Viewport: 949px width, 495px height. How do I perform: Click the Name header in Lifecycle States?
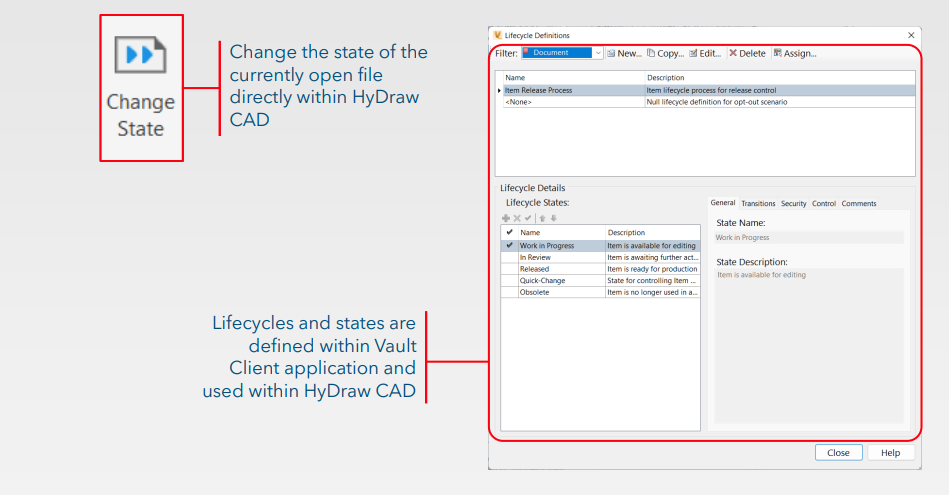[562, 232]
